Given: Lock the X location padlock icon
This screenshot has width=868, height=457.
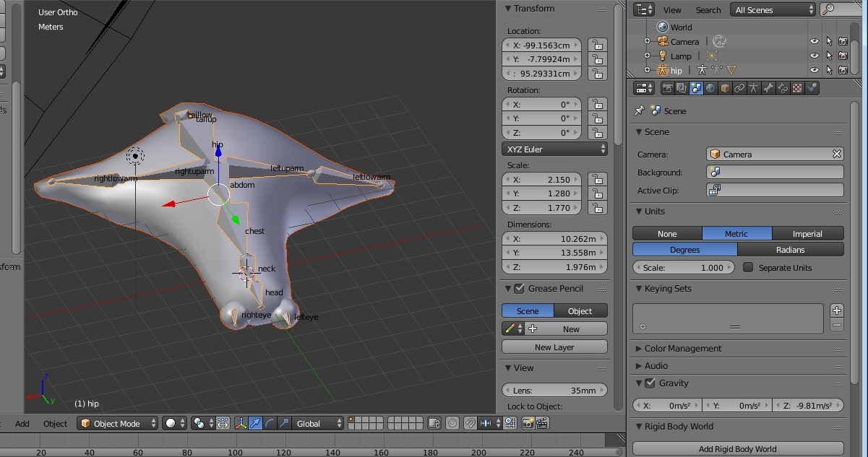Looking at the screenshot, I should tap(596, 45).
